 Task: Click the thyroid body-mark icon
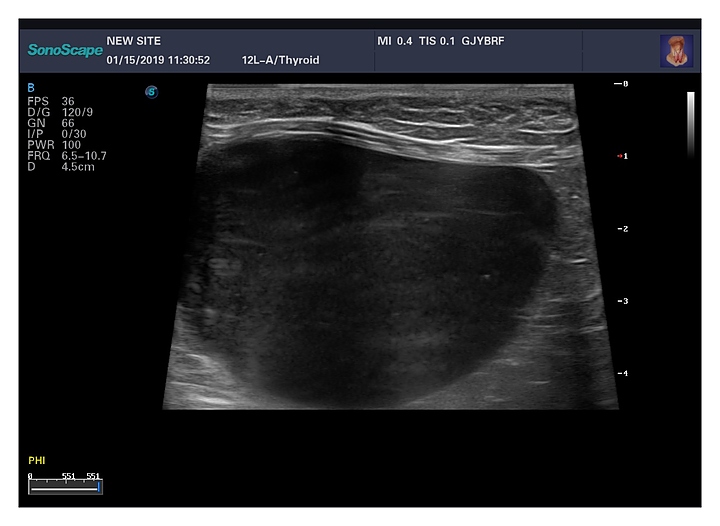click(x=675, y=51)
